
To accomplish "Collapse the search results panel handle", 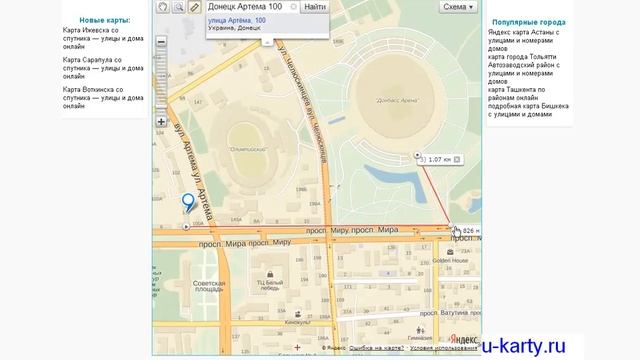I will point(267,42).
